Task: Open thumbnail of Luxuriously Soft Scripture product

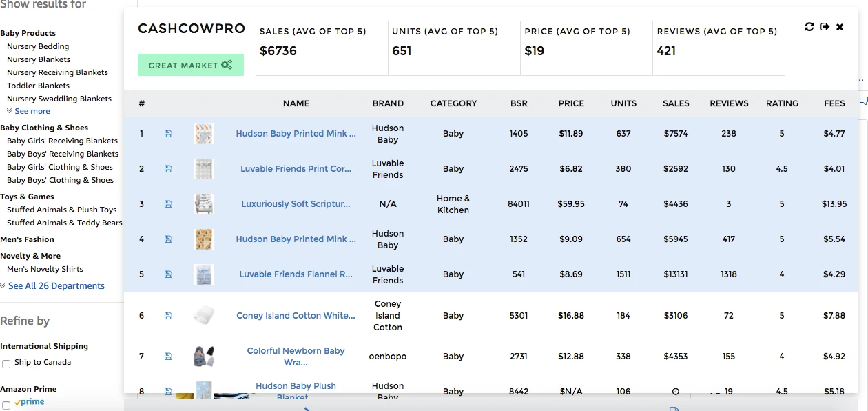Action: (x=204, y=204)
